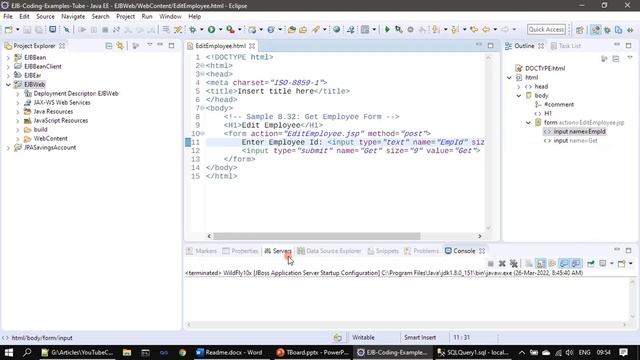Click the Quick Access search field
Viewport: 640px width, 360px height.
coord(546,29)
